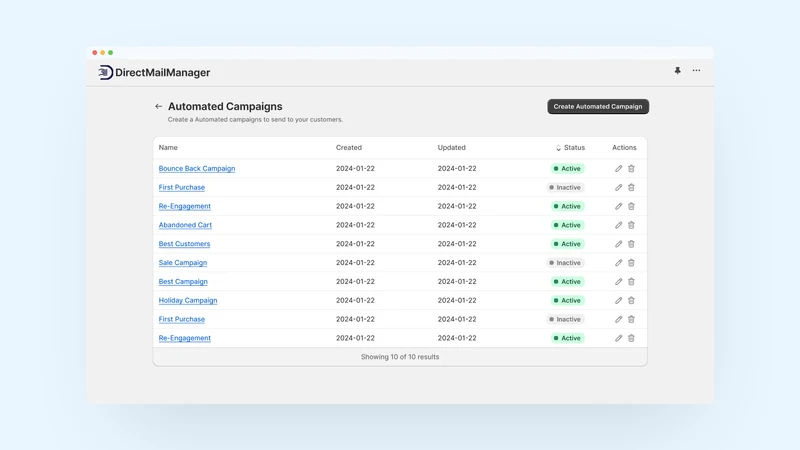Click the Status column header label
The width and height of the screenshot is (800, 450).
tap(574, 147)
